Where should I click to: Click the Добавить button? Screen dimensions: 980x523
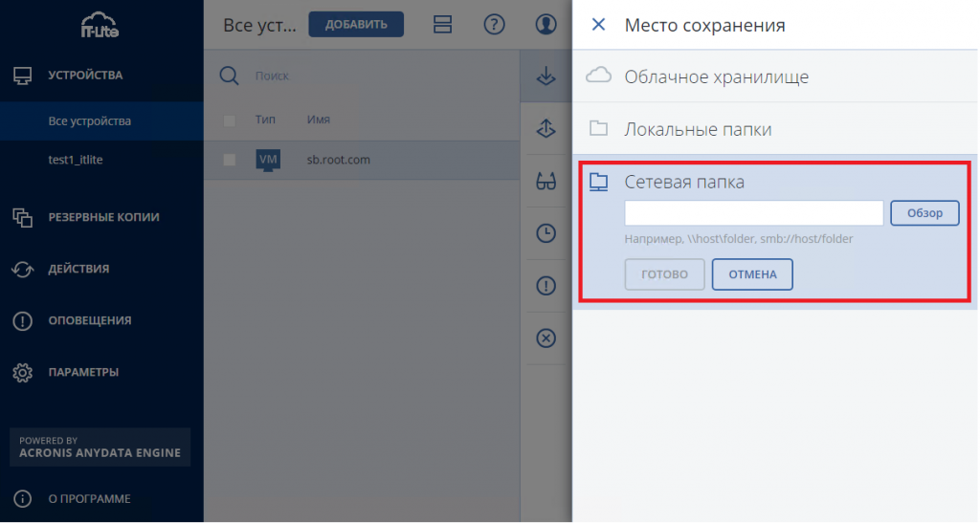click(356, 24)
